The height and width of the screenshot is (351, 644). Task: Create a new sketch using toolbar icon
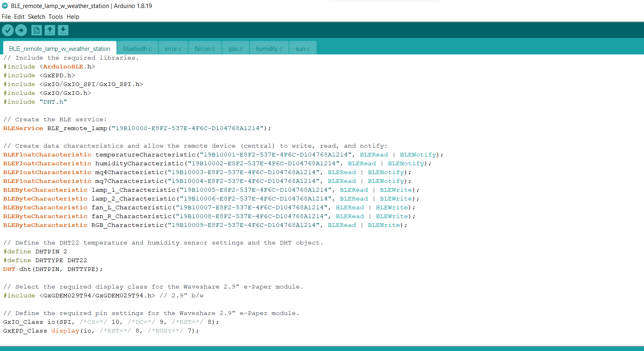(x=36, y=30)
